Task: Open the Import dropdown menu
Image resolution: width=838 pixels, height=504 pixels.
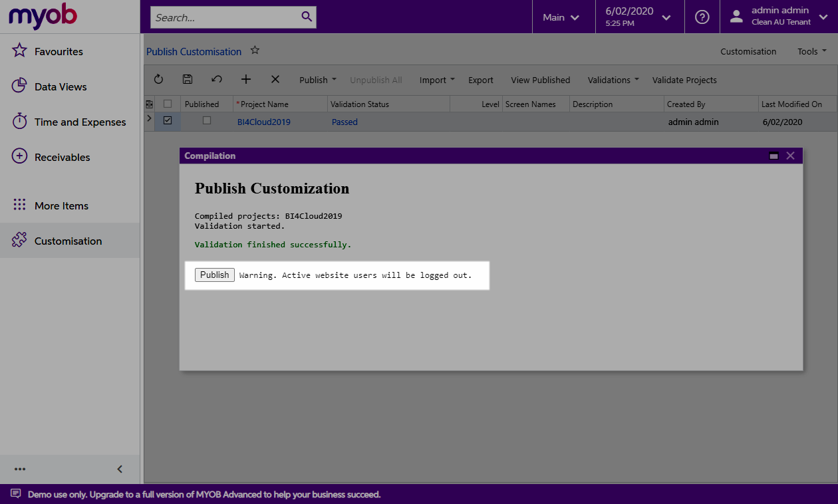Action: (x=437, y=80)
